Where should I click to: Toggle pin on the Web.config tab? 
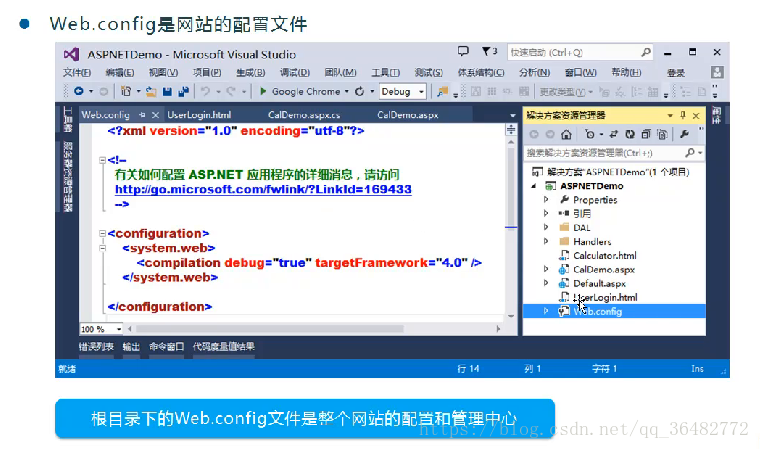[142, 115]
